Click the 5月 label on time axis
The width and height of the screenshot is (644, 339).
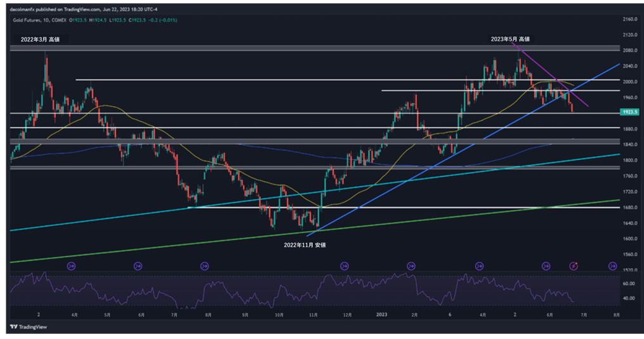click(x=107, y=315)
